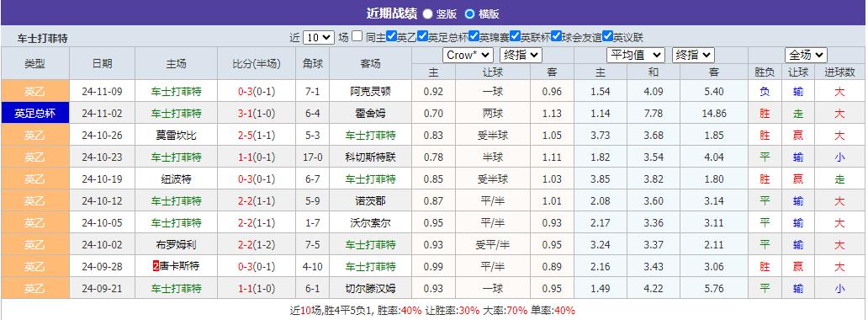Open the 终指 dropdown beside 平均值
This screenshot has width=868, height=320.
click(693, 55)
